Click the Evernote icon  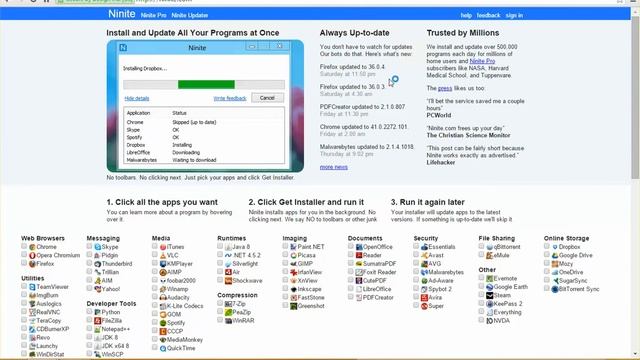pos(489,278)
